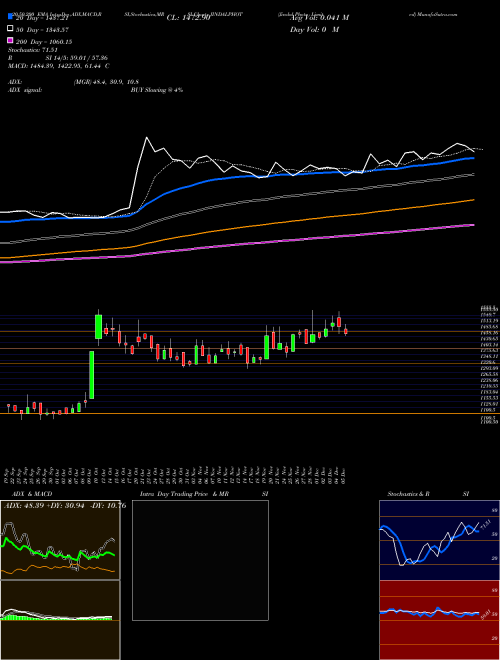Screen dimensions: 500x660
Task: Click the 'Avg Vol: 0.041 M' label
Action: [319, 18]
